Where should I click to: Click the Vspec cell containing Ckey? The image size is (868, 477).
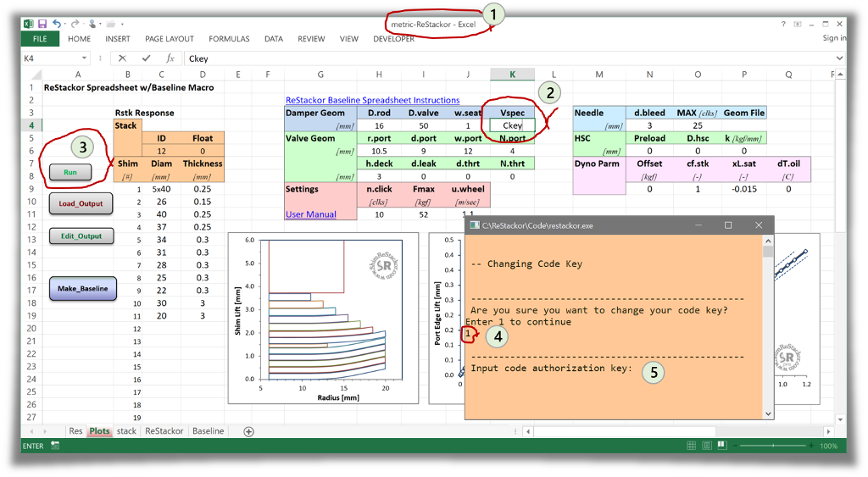click(x=512, y=125)
